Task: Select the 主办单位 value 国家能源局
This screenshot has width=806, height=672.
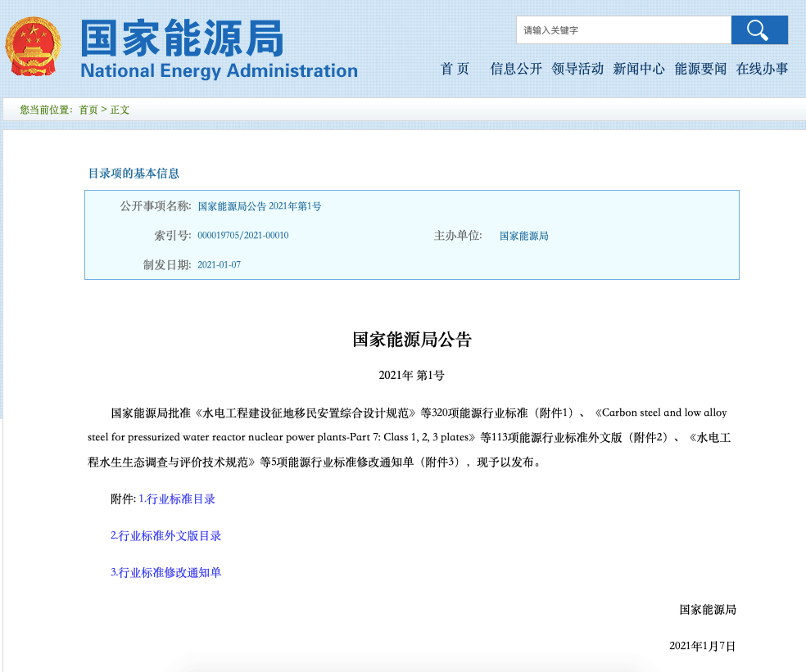Action: pos(523,236)
